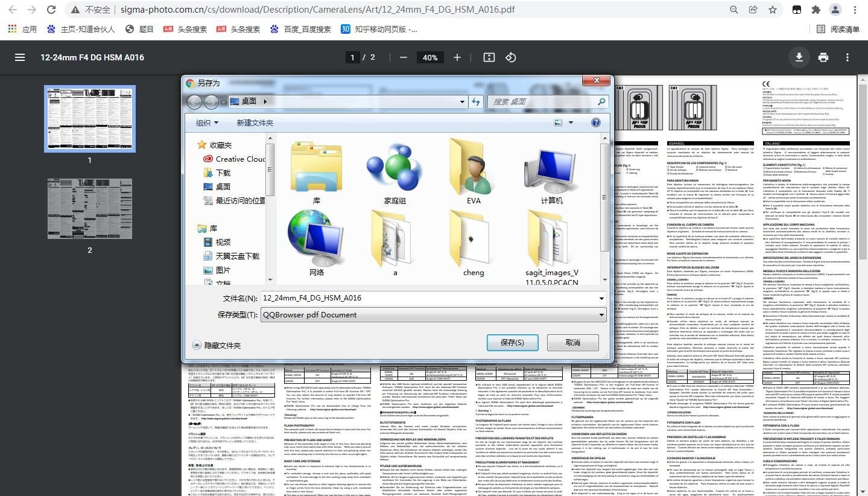Click the fit to page icon
The image size is (868, 496).
pyautogui.click(x=489, y=57)
